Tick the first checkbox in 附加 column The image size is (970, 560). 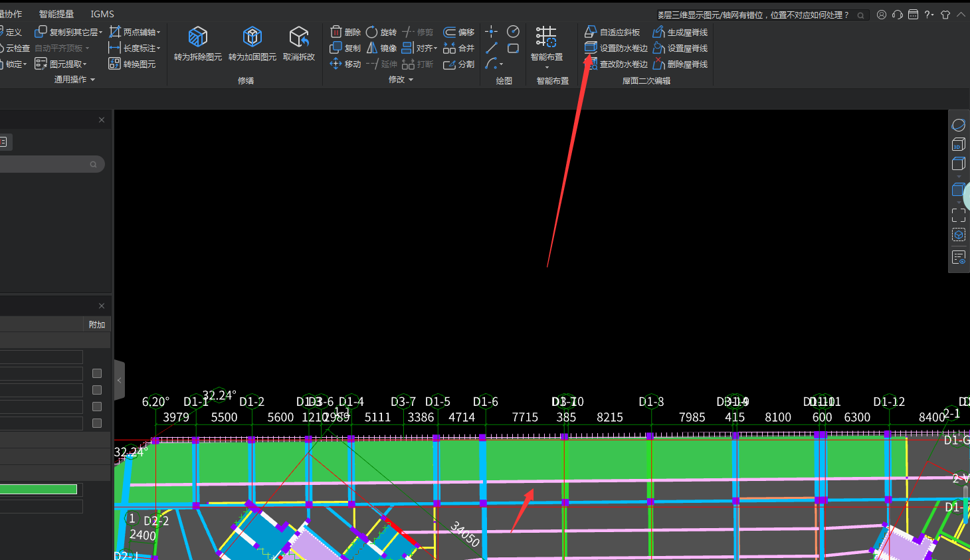coord(97,373)
